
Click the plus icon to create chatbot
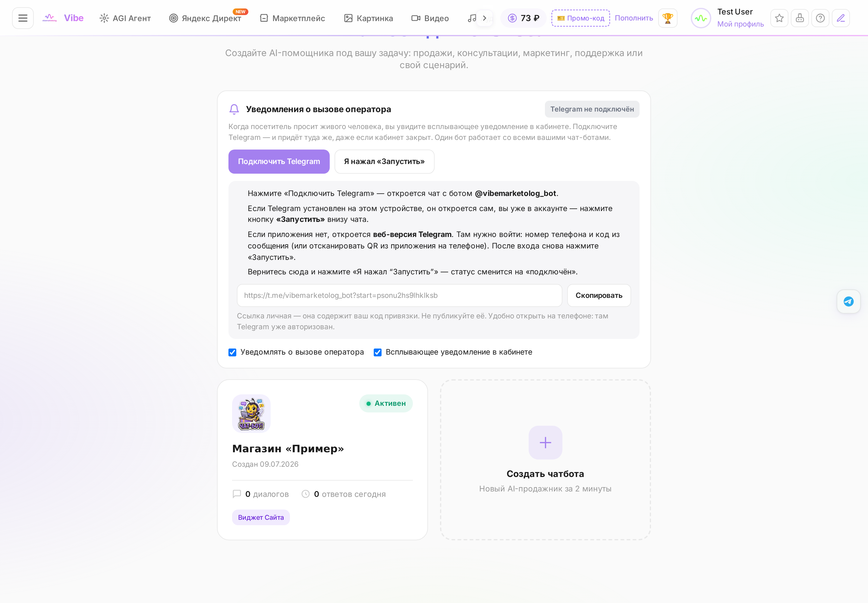click(545, 442)
